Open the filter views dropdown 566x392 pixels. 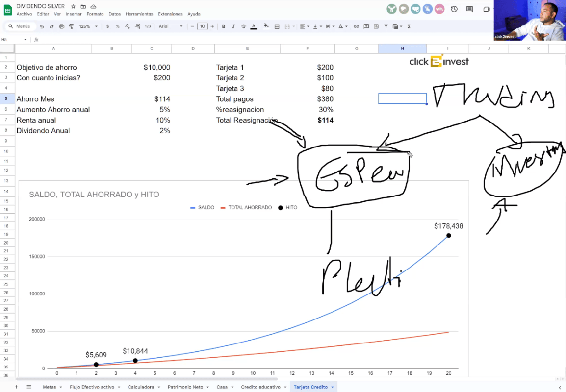pyautogui.click(x=397, y=26)
